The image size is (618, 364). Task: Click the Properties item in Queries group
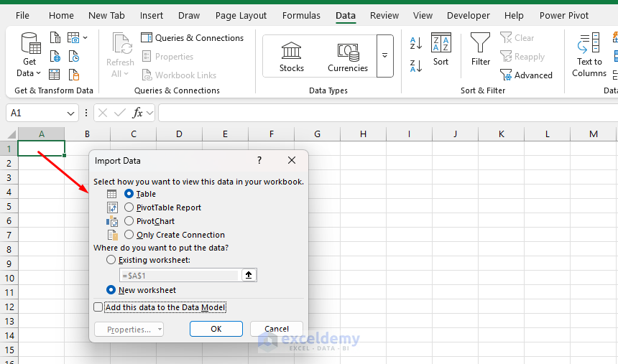click(167, 56)
